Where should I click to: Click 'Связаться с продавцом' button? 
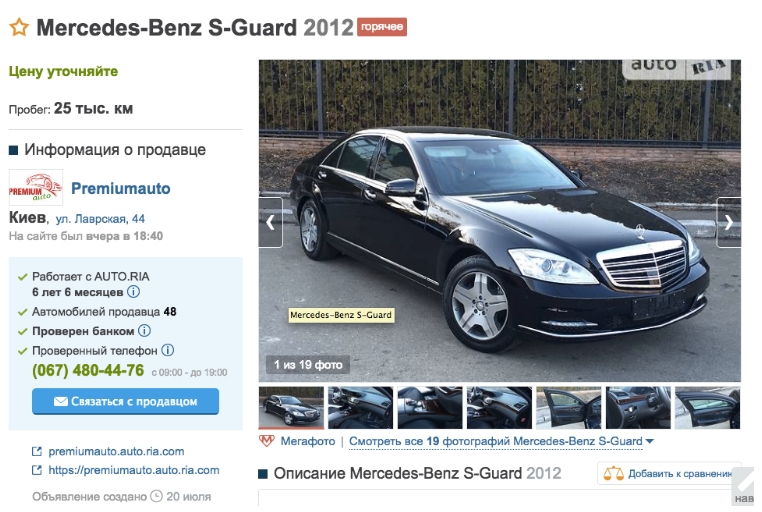125,401
